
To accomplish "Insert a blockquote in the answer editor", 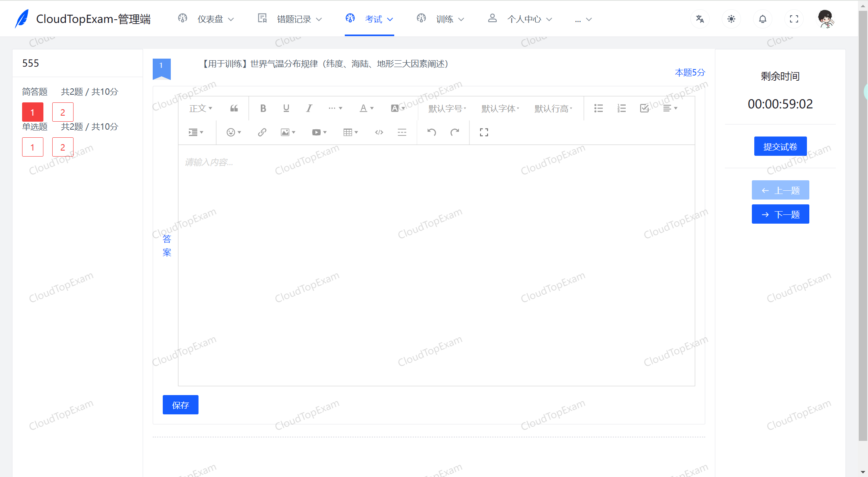I will [x=234, y=108].
